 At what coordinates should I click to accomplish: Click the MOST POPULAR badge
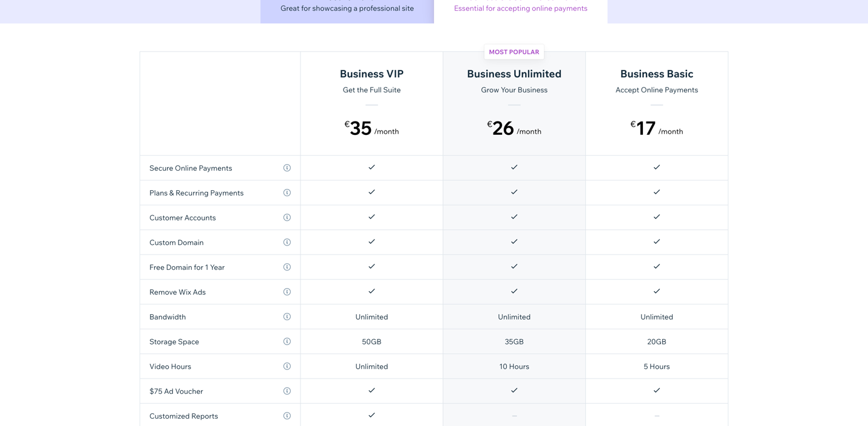click(514, 52)
